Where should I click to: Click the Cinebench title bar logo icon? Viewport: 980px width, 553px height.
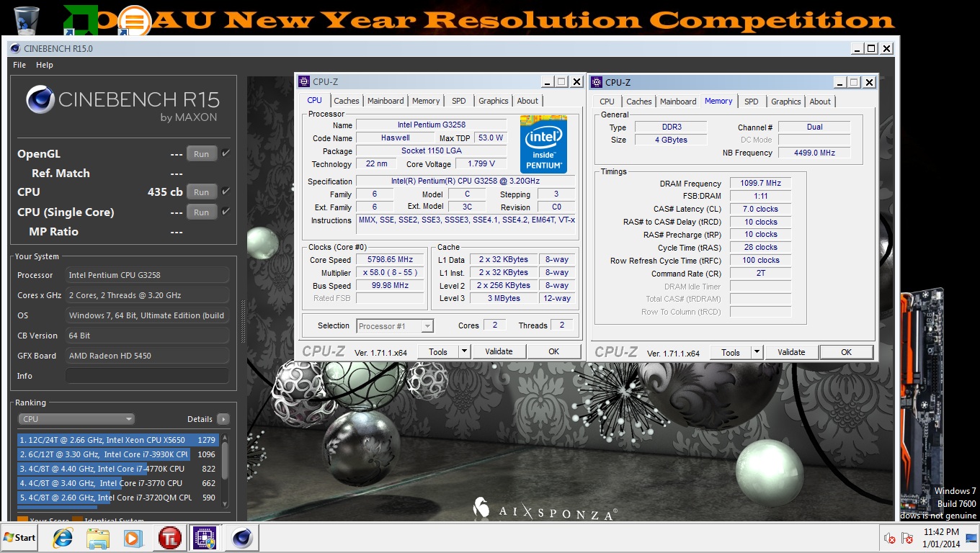[14, 48]
